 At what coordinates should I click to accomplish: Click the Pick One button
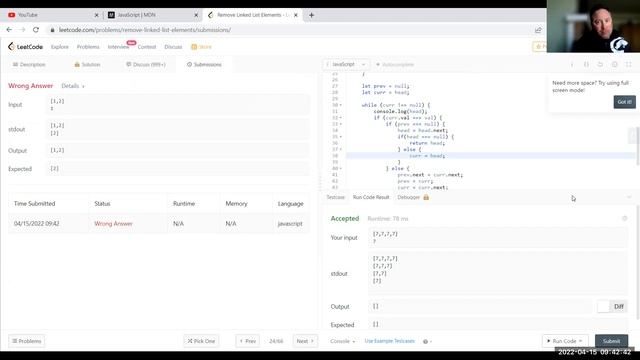pyautogui.click(x=201, y=341)
